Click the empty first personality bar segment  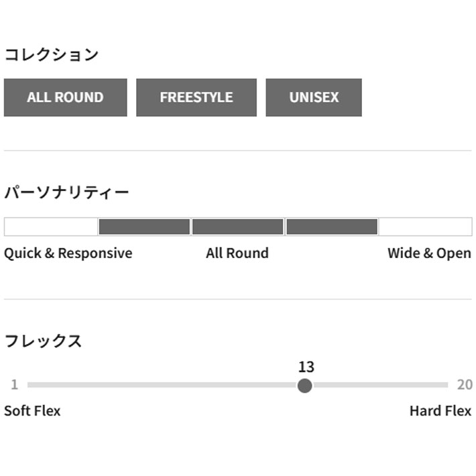click(x=51, y=227)
